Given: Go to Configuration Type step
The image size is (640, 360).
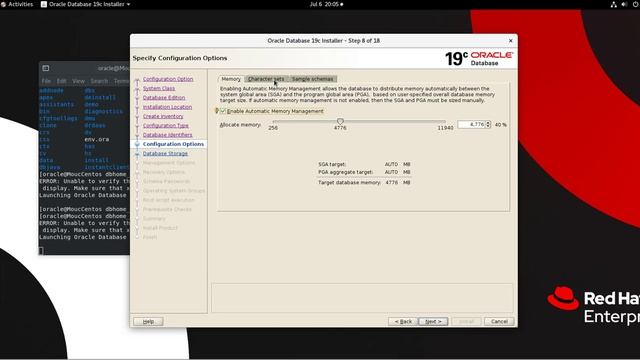Looking at the screenshot, I should point(166,126).
